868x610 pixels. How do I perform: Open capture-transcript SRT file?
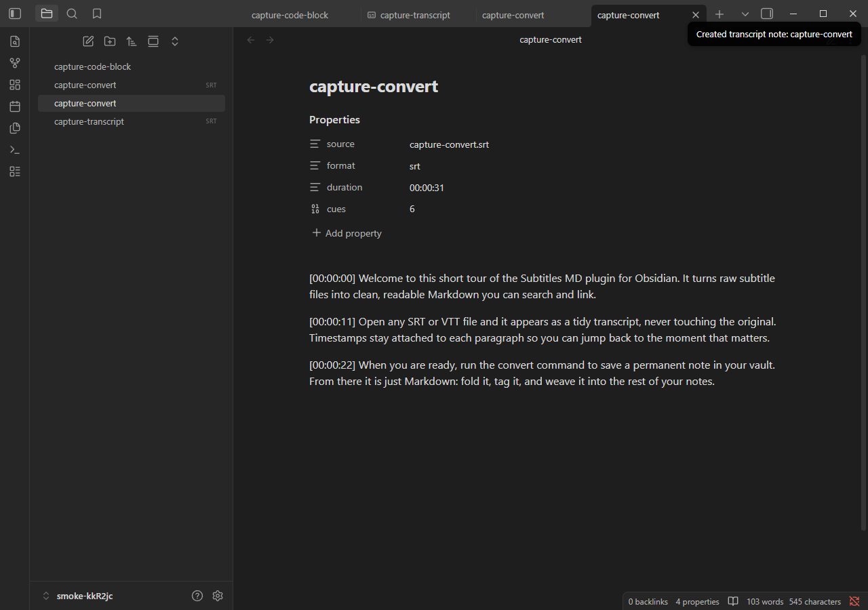pos(132,121)
